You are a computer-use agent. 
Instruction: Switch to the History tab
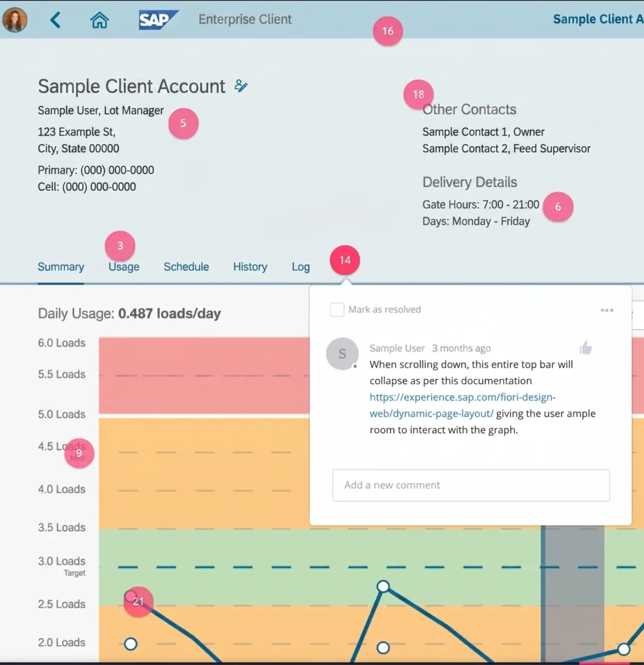click(x=250, y=267)
